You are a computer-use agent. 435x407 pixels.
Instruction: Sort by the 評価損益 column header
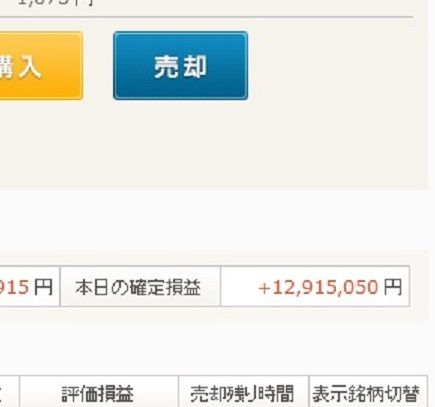tap(99, 391)
